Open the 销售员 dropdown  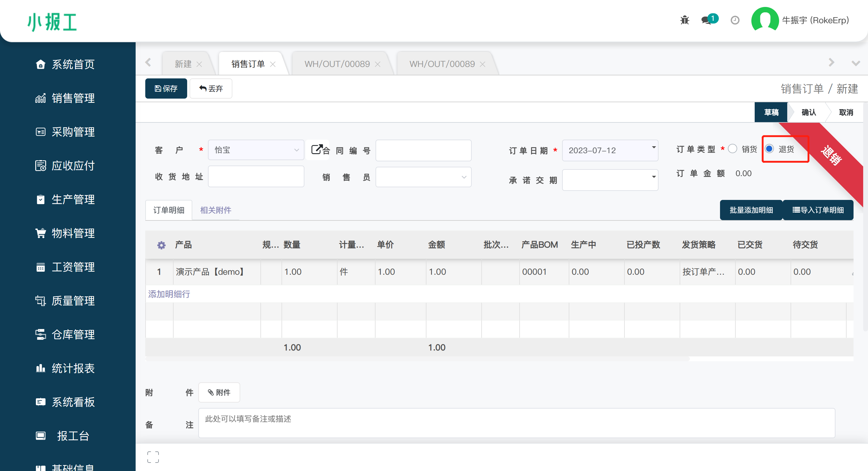[423, 177]
